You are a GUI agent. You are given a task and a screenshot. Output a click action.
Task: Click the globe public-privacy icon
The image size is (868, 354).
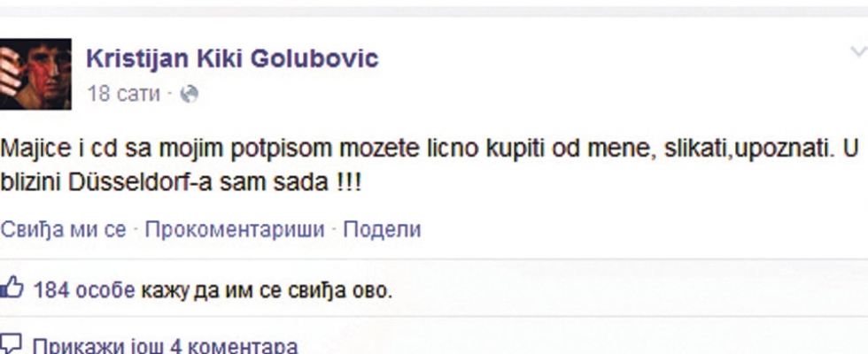coord(190,95)
